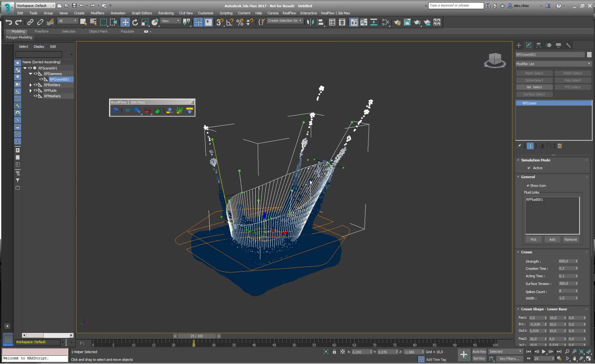Screen dimensions: 595x364
Task: Open the Create command panel tab
Action: (x=519, y=45)
